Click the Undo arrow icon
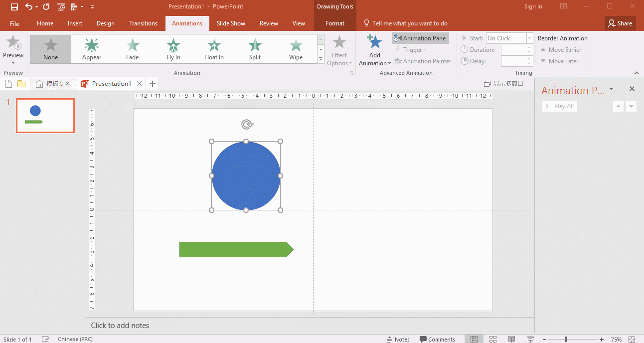 pos(28,7)
